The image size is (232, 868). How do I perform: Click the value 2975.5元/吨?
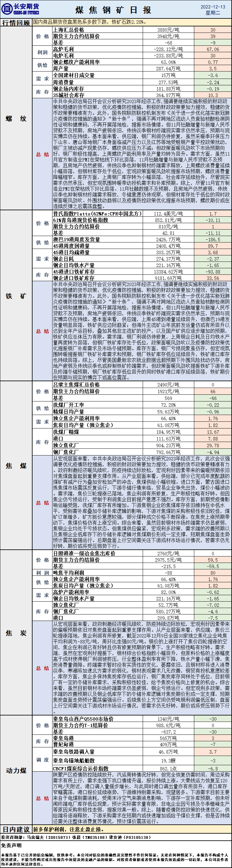[x=168, y=560]
